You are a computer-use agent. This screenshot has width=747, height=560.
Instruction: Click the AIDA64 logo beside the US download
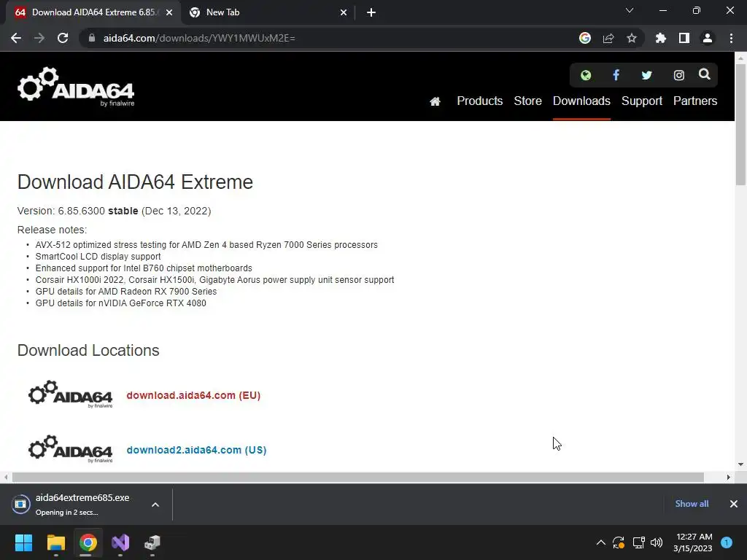(71, 448)
